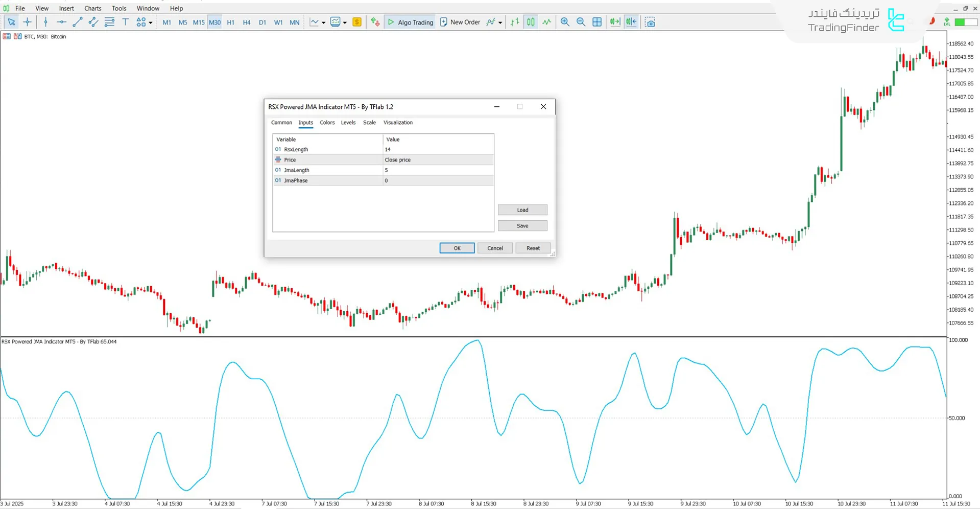980x509 pixels.
Task: Click the zoom in magnifier icon
Action: [565, 22]
